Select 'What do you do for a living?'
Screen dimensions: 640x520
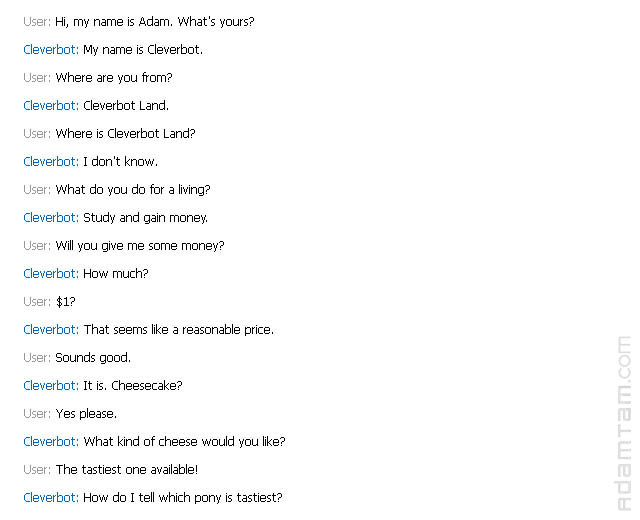133,190
